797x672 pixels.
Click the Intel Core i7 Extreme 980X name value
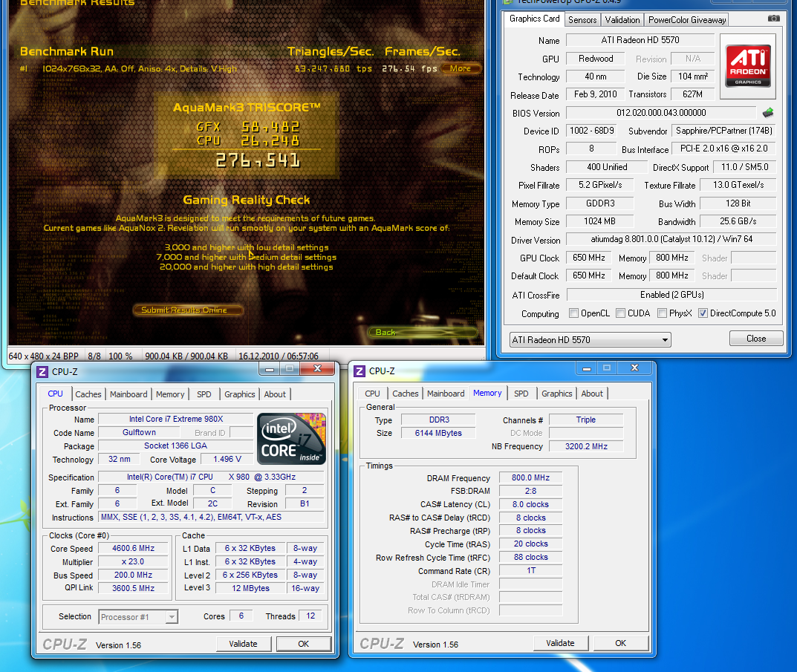coord(175,419)
